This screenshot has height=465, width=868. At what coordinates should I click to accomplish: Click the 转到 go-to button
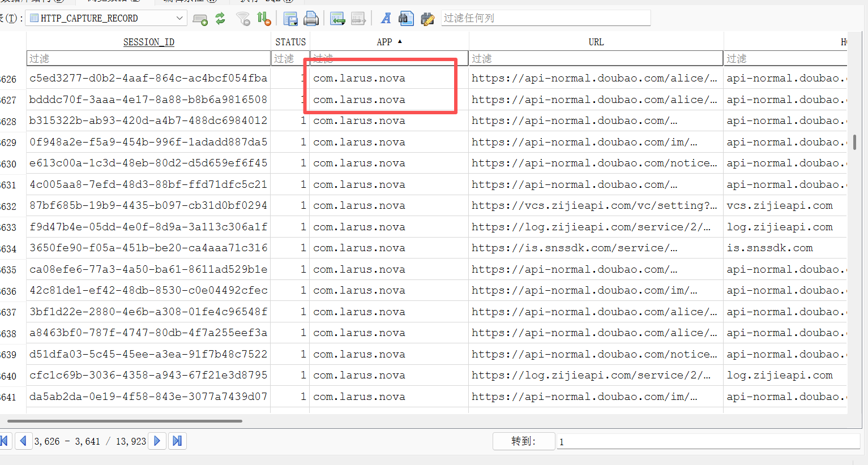click(x=524, y=441)
